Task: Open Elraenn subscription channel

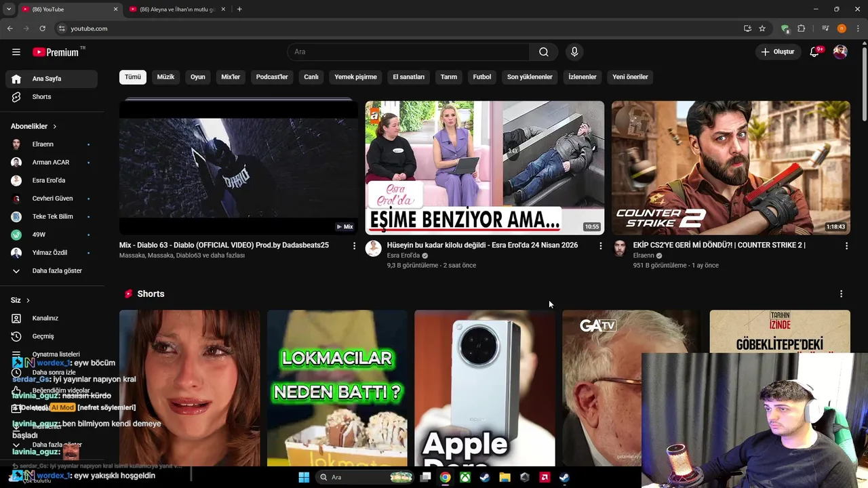Action: tap(52, 144)
